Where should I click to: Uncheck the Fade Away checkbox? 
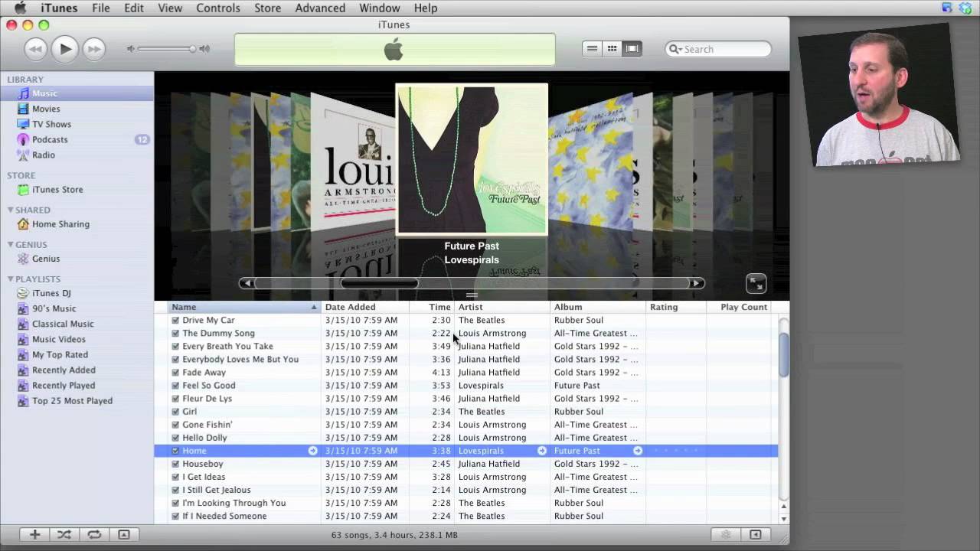[x=175, y=372]
